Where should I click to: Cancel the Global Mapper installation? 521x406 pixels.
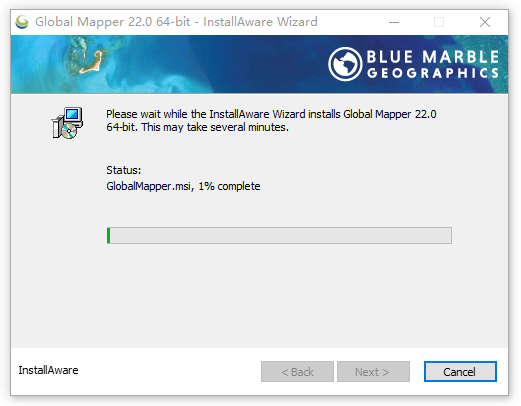pyautogui.click(x=460, y=371)
